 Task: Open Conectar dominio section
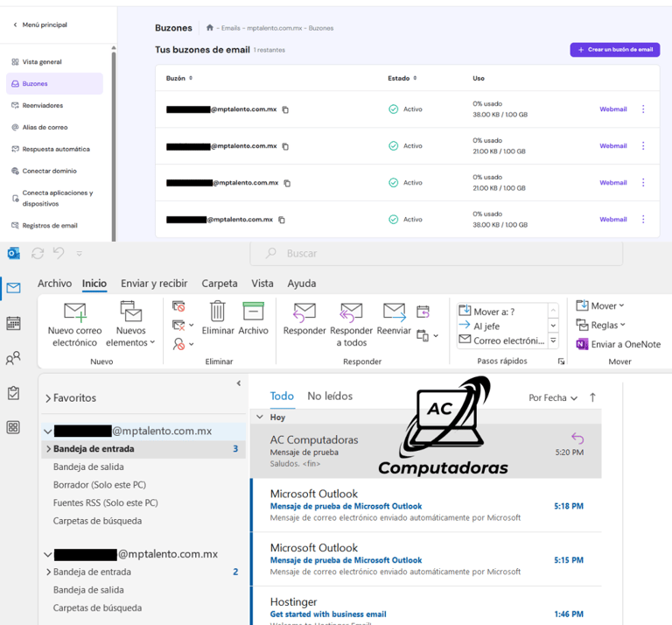pos(44,171)
